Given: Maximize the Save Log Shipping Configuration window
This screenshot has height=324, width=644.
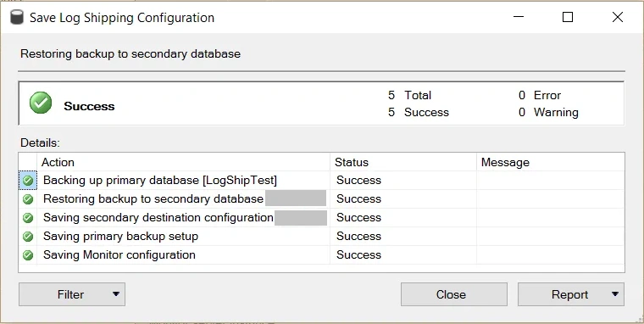Looking at the screenshot, I should (568, 17).
